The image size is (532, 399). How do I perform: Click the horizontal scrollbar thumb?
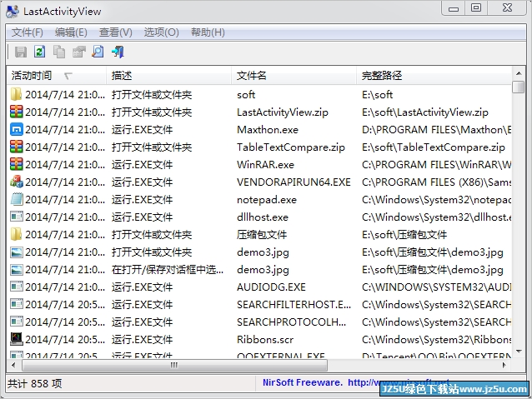click(174, 365)
